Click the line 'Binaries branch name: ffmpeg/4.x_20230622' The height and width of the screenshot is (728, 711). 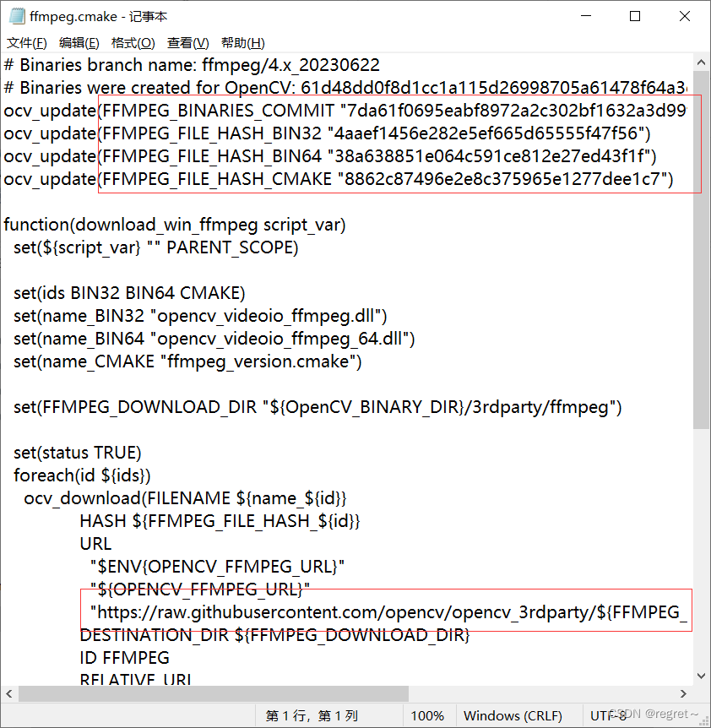192,65
